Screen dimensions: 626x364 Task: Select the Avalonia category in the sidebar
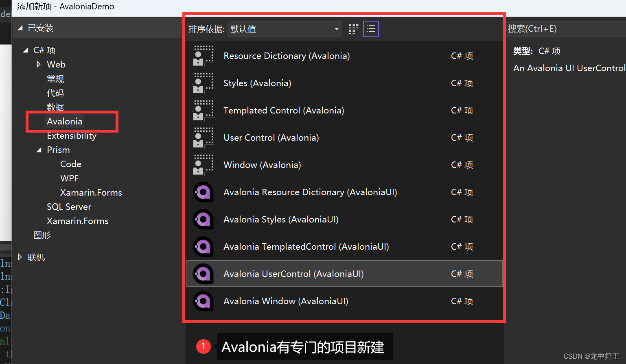65,121
